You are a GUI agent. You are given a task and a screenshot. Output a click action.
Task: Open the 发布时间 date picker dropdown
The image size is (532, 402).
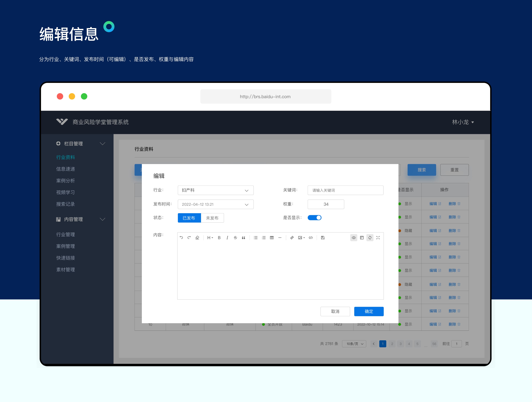[215, 204]
